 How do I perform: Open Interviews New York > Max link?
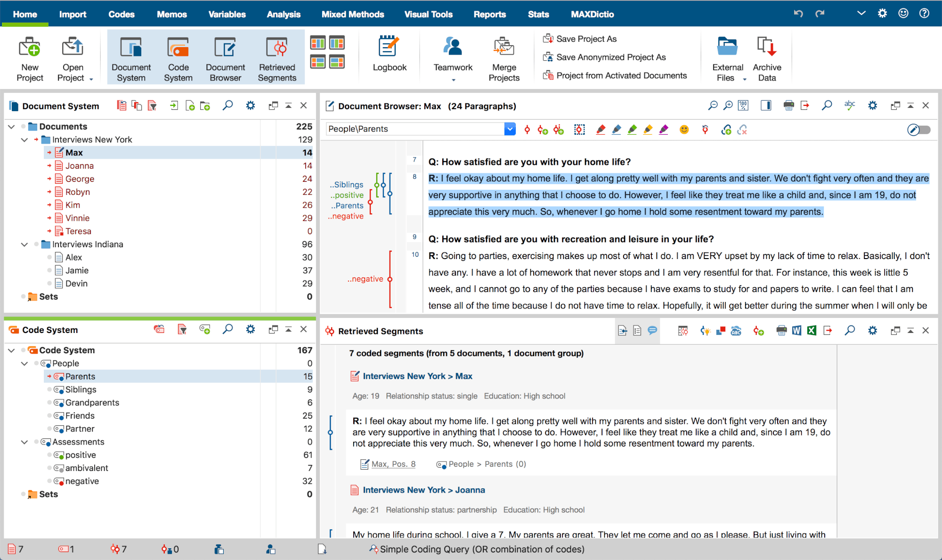[417, 376]
